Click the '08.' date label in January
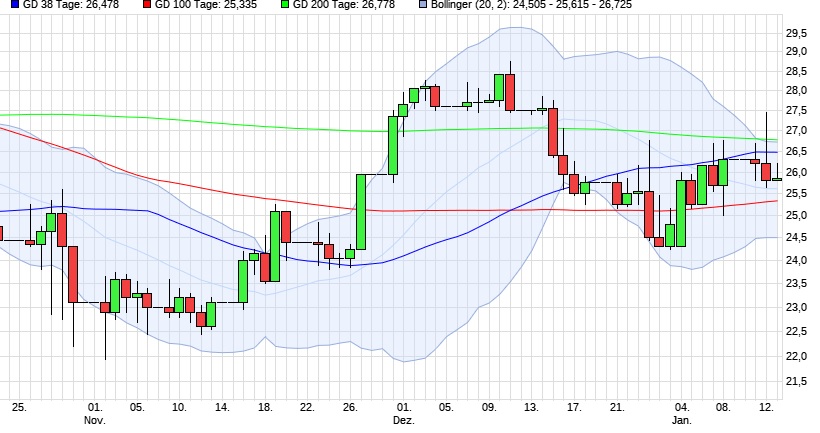This screenshot has width=820, height=433. point(723,407)
